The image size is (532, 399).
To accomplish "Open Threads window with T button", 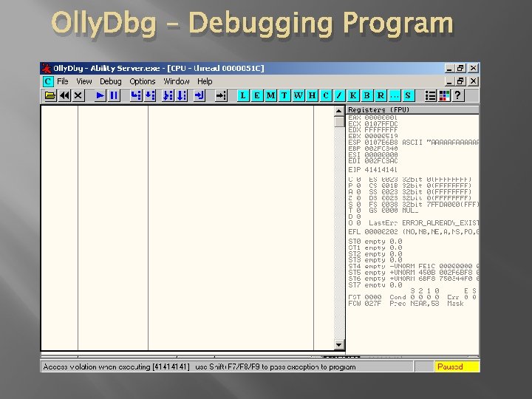I will (284, 95).
